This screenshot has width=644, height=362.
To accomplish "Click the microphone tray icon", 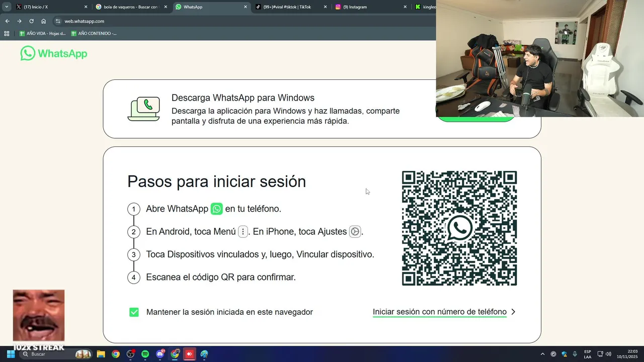I will coord(575,354).
